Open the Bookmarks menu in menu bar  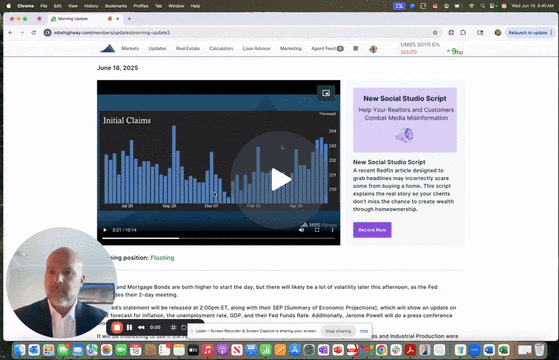point(116,6)
